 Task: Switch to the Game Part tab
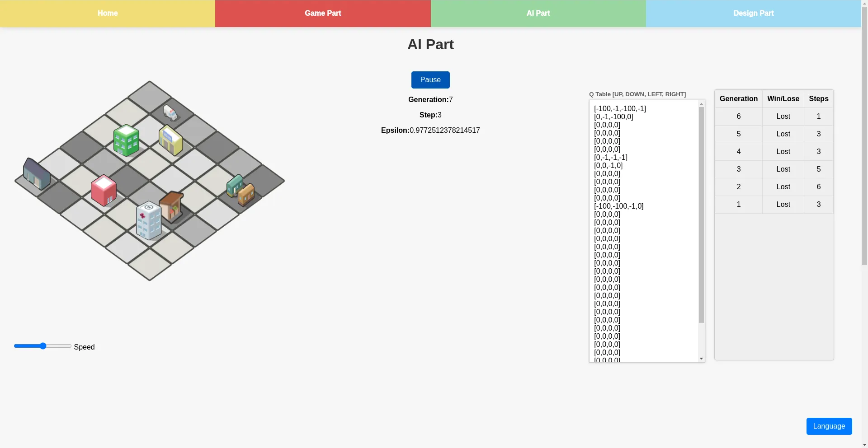click(x=323, y=14)
